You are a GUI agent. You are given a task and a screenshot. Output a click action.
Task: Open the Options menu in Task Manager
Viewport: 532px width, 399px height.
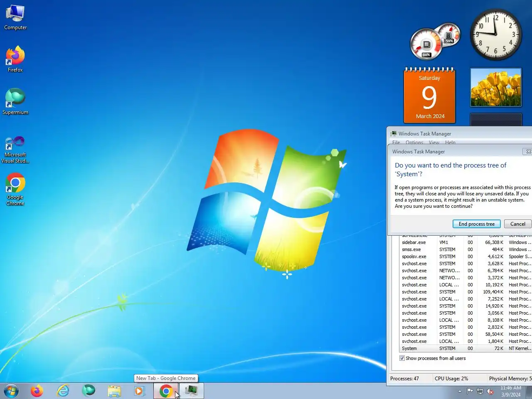click(414, 143)
